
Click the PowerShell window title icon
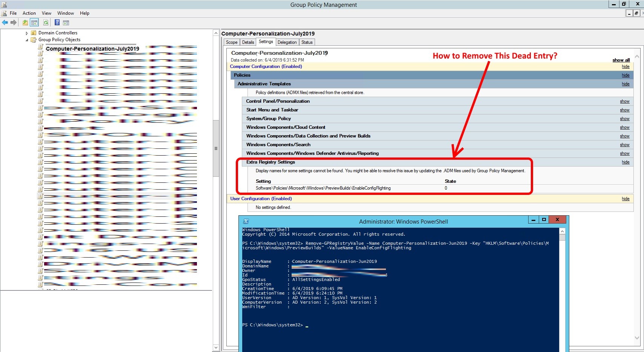click(x=246, y=221)
